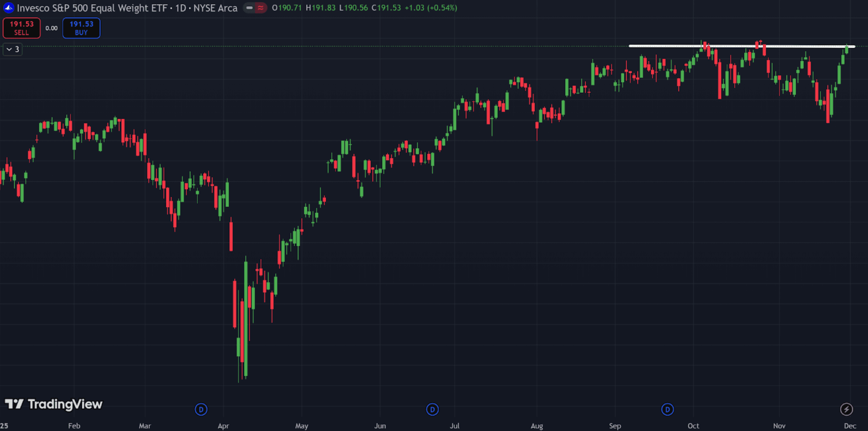Click the lightning bolt event icon
Image resolution: width=868 pixels, height=431 pixels.
846,409
